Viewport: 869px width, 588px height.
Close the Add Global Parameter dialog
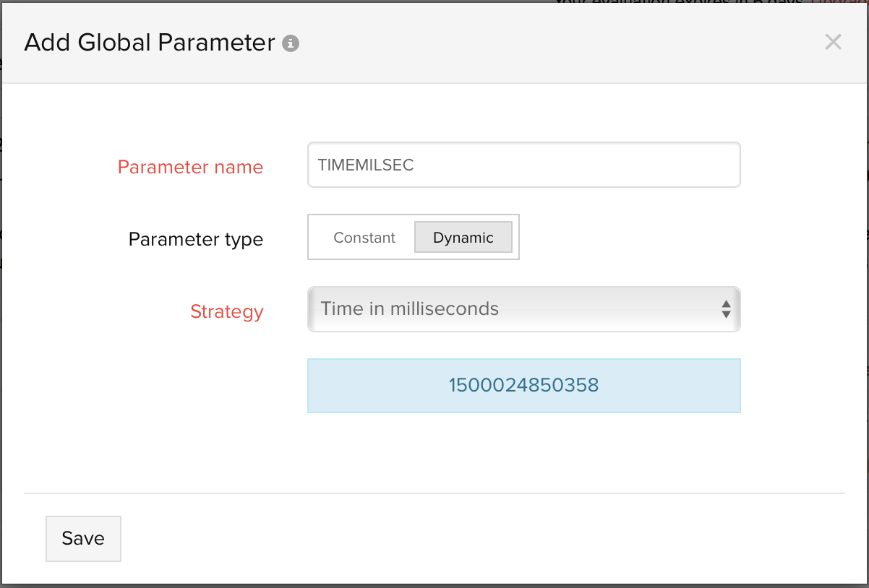coord(833,42)
